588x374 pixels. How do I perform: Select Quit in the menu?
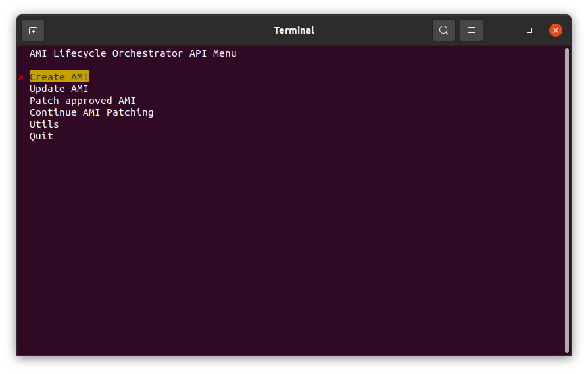tap(41, 136)
